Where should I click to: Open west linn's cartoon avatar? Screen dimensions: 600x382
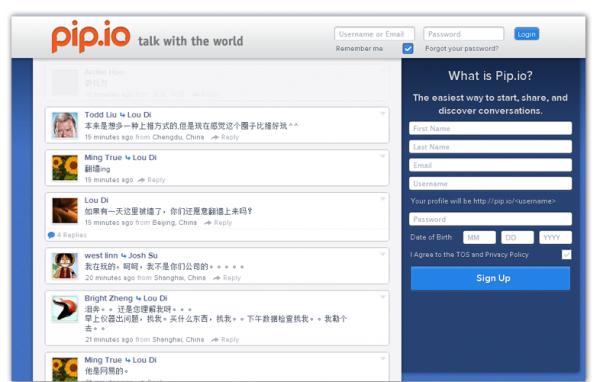coord(65,266)
